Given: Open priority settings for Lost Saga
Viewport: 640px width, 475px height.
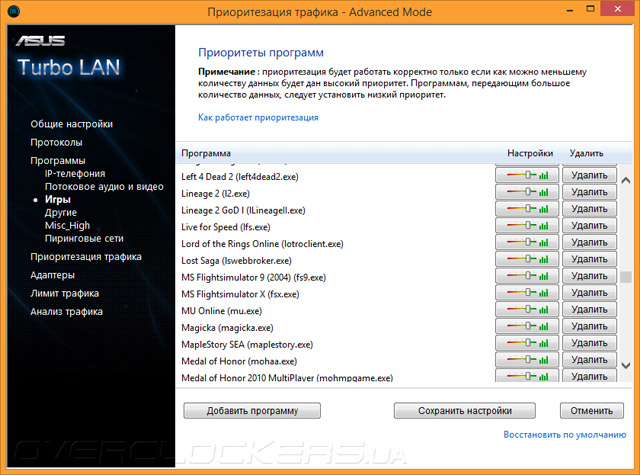Looking at the screenshot, I should coord(527,259).
